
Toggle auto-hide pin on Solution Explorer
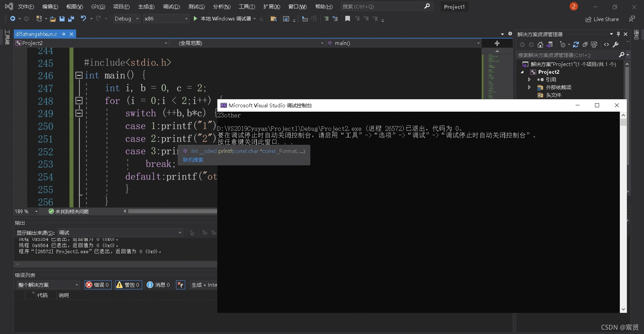click(618, 34)
